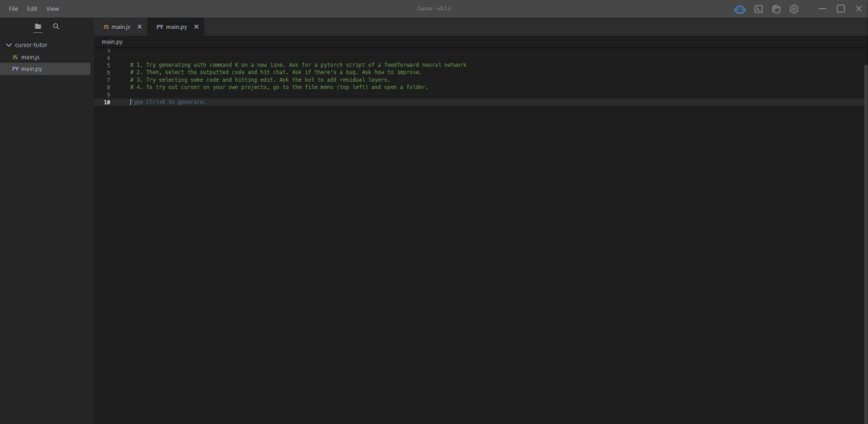
Task: Show file explorer folder icon
Action: [38, 26]
